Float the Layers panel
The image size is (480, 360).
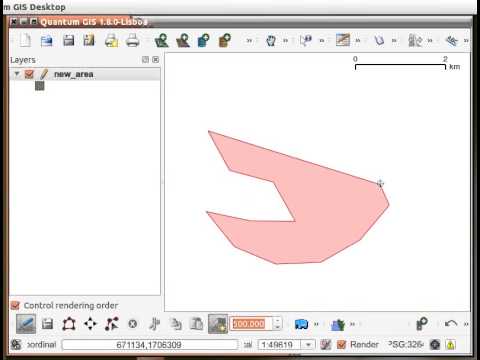click(145, 60)
